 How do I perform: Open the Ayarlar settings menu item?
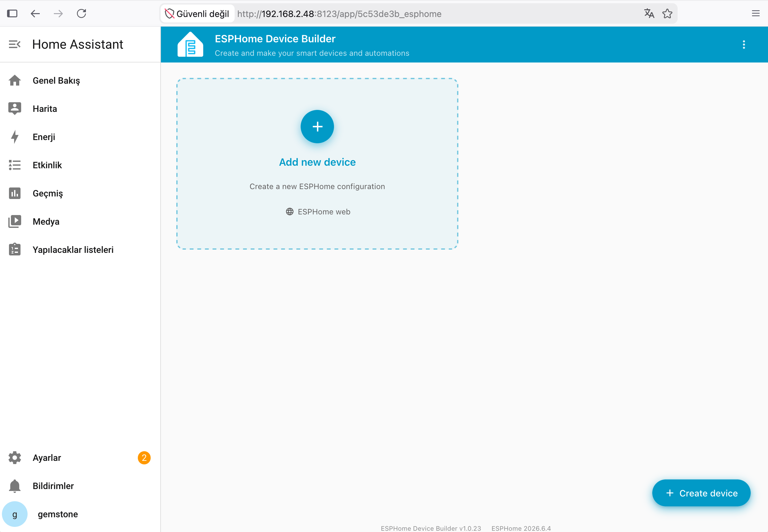[80, 458]
